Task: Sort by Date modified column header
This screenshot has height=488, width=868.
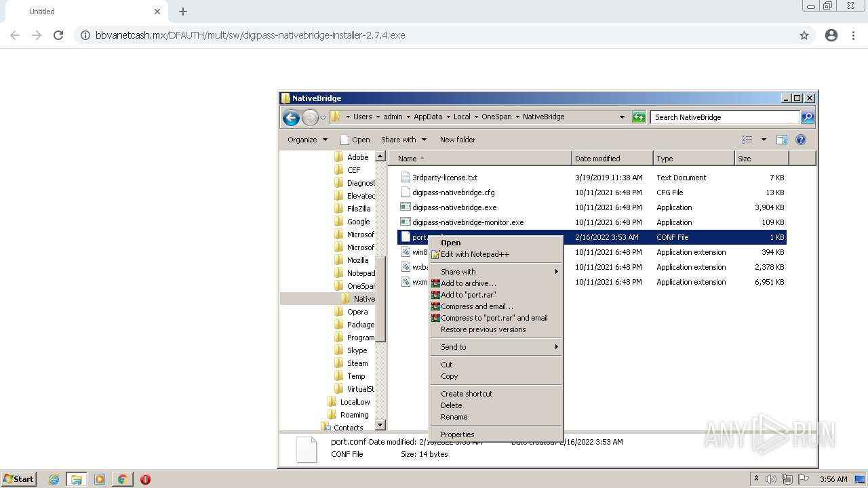Action: coord(612,159)
